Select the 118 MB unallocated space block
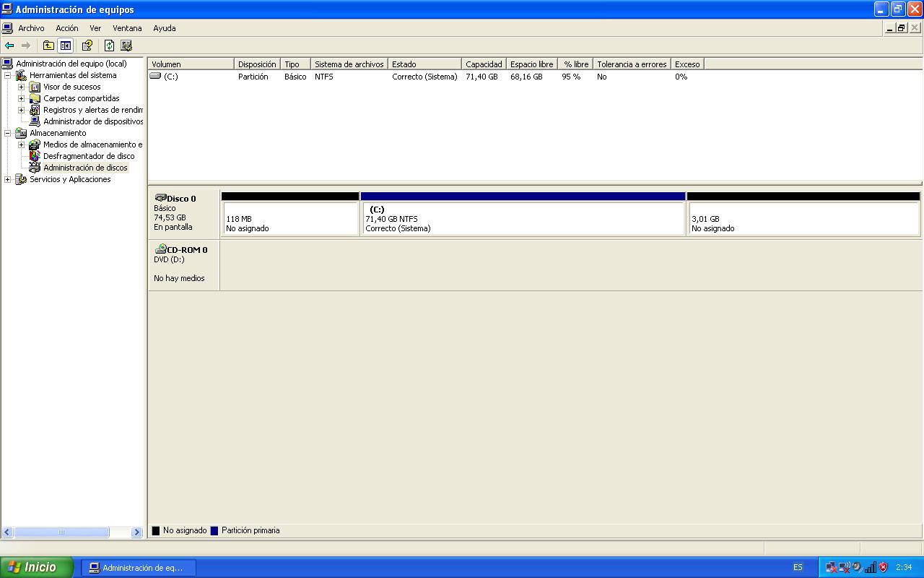Screen dimensions: 924x578 pyautogui.click(x=290, y=214)
